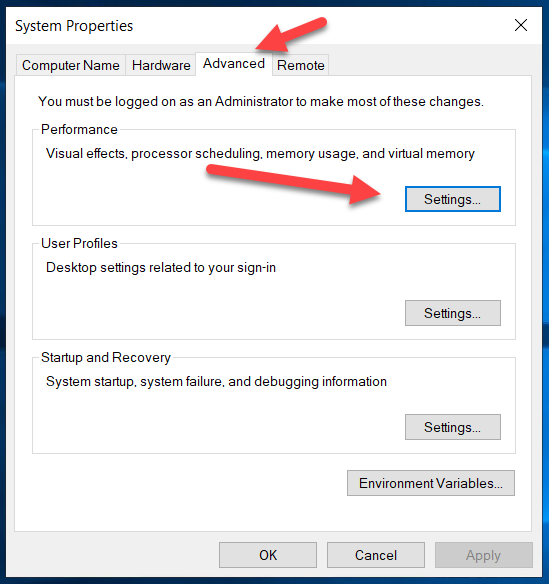Click the Startup and Recovery group label
The height and width of the screenshot is (584, 549).
[106, 357]
